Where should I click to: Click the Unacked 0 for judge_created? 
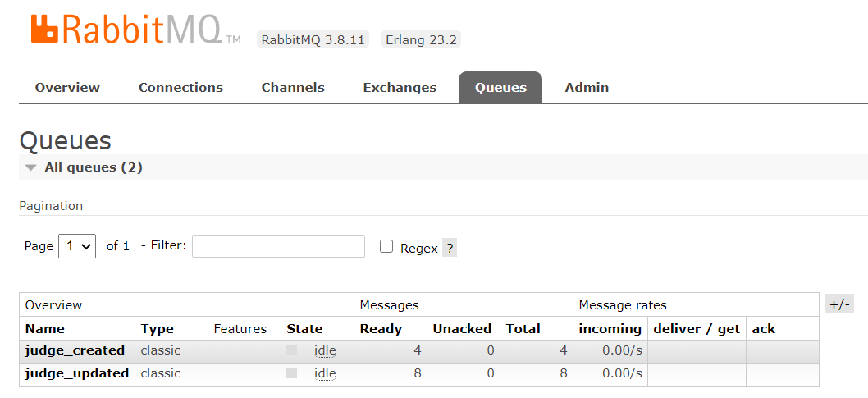(x=490, y=350)
